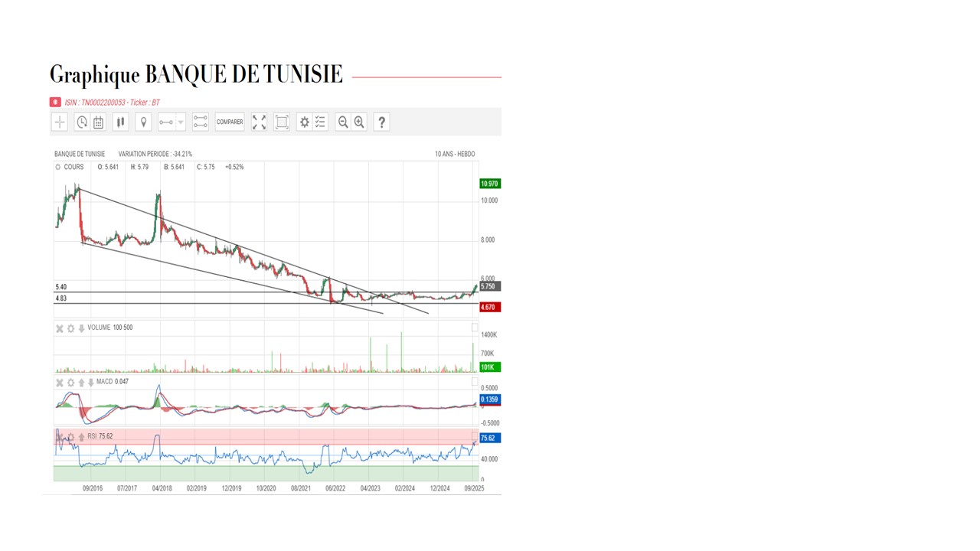980x551 pixels.
Task: Open the help question mark
Action: click(381, 122)
